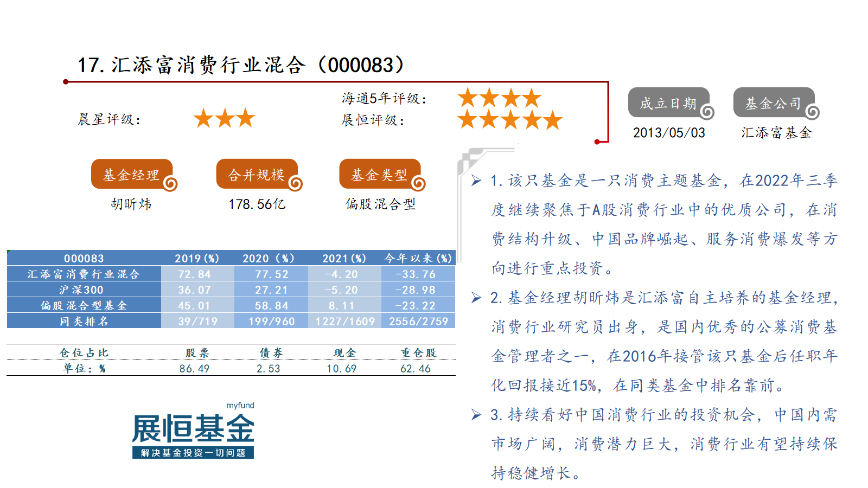The width and height of the screenshot is (868, 488).
Task: Click the 77.52 cell
Action: pos(271,274)
